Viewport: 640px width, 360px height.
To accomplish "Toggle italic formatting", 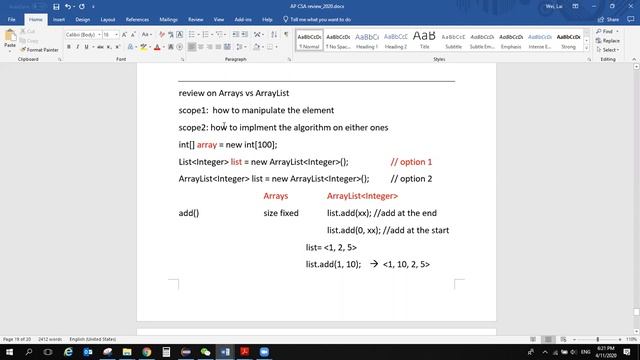I will tap(78, 47).
